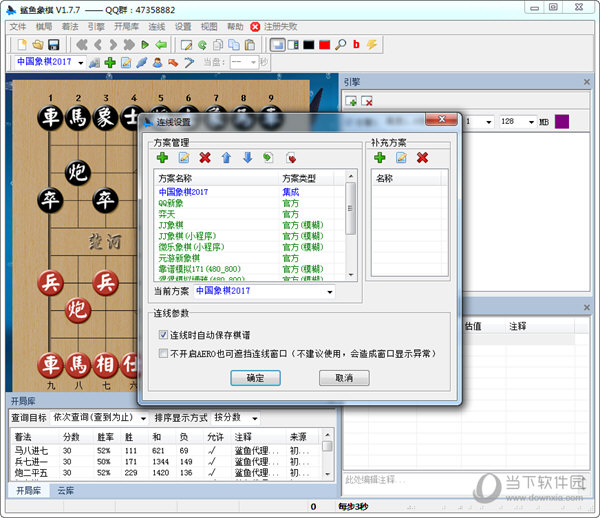The width and height of the screenshot is (600, 518).
Task: Step back one move with left chevron
Action: pyautogui.click(x=98, y=45)
